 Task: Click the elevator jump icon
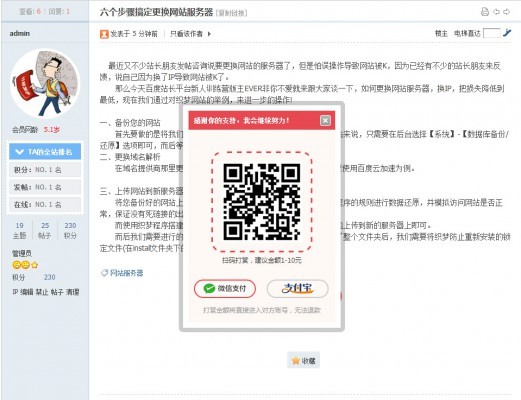pyautogui.click(x=507, y=33)
